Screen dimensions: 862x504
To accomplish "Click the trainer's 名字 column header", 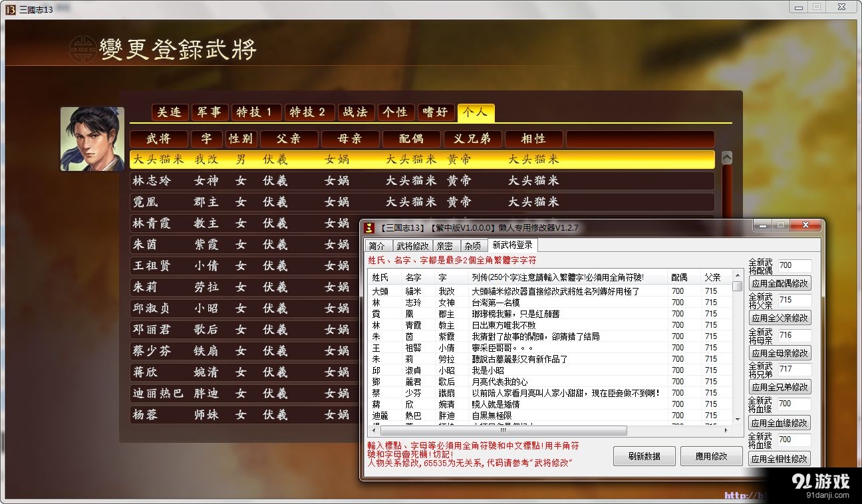I will point(418,277).
